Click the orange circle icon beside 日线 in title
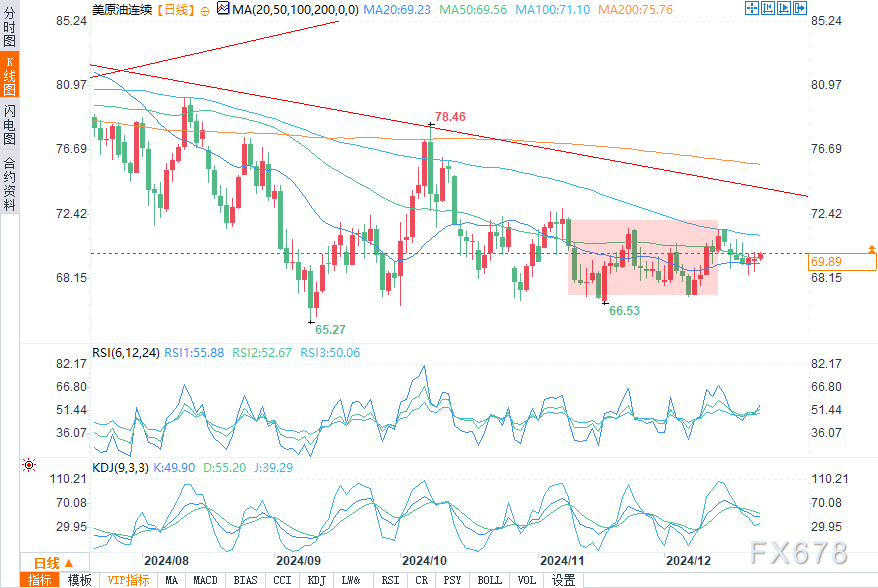Screen dimensions: 878x588 coord(205,10)
